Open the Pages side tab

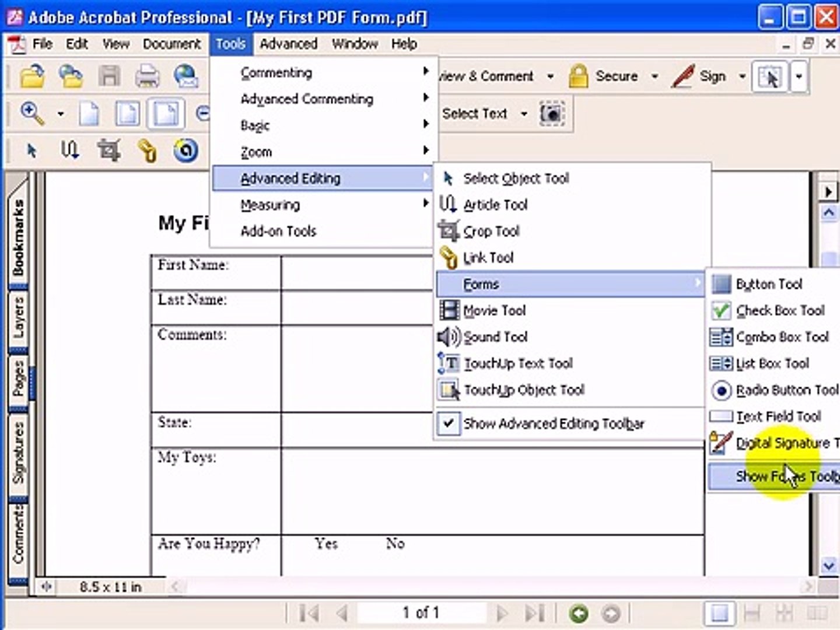(19, 379)
